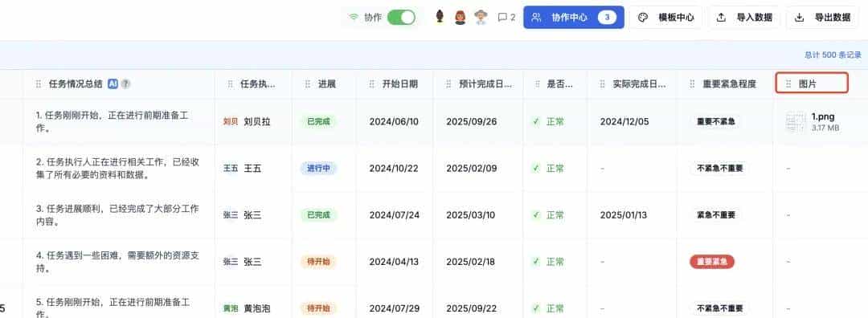
Task: Click drag handle of 进展 column
Action: point(307,84)
